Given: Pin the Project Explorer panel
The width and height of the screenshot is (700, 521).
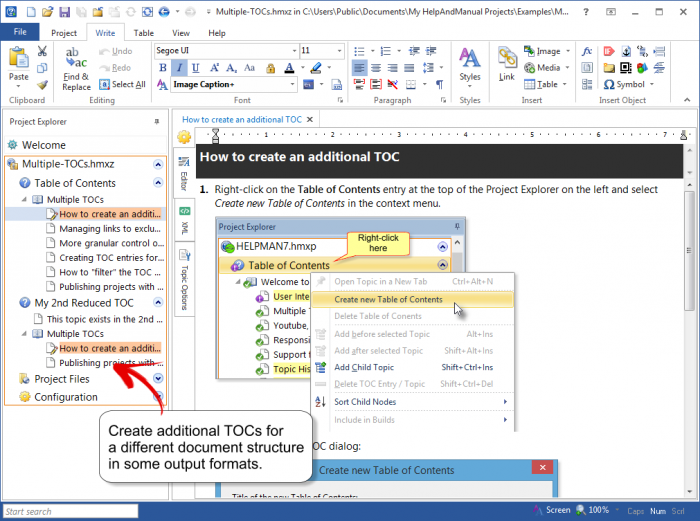Looking at the screenshot, I should click(157, 121).
